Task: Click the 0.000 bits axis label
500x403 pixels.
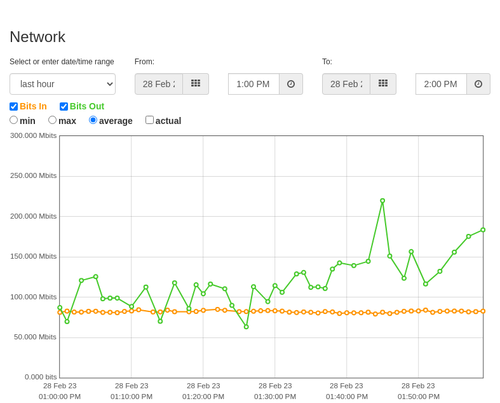Action: tap(41, 377)
